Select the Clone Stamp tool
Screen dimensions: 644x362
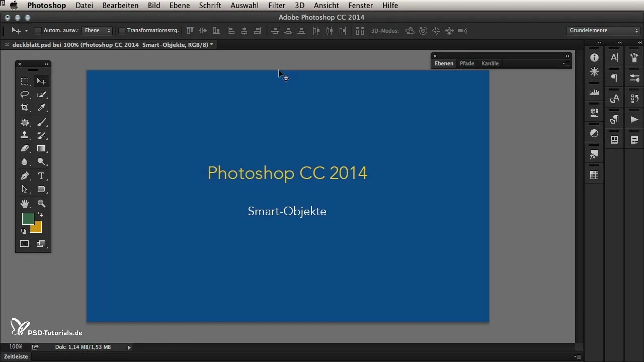tap(24, 135)
